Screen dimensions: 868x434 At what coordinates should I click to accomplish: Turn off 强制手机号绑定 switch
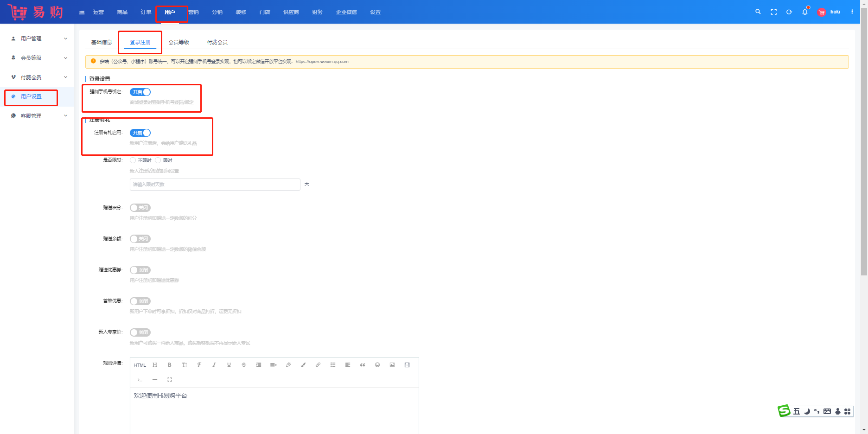click(140, 92)
